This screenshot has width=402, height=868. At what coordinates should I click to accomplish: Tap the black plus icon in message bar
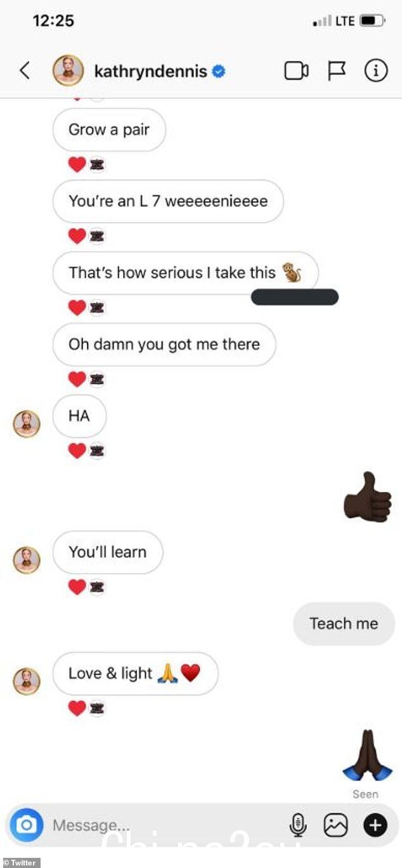375,825
